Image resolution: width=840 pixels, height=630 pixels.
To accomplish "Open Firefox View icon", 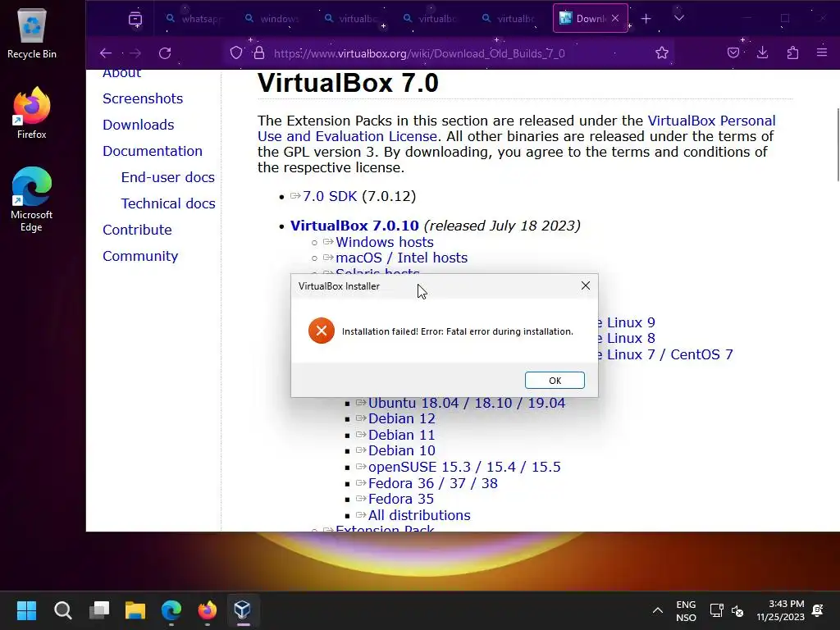I will (x=135, y=19).
